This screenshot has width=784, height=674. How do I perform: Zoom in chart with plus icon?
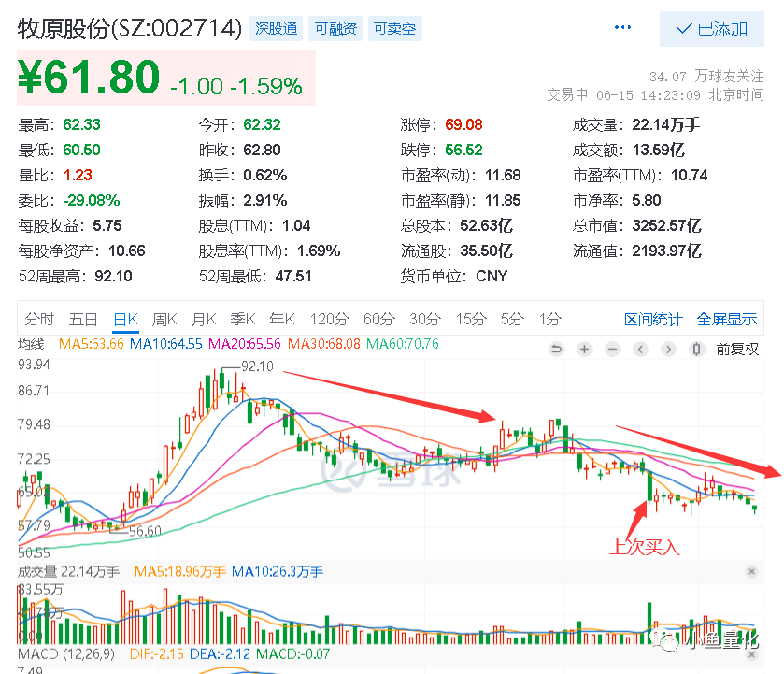[585, 349]
